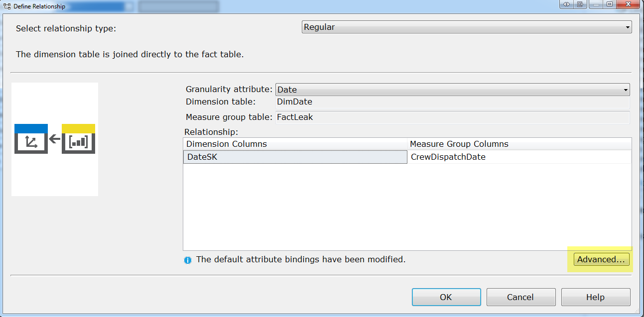
Task: Maximize the Define Relationship window
Action: 610,4
